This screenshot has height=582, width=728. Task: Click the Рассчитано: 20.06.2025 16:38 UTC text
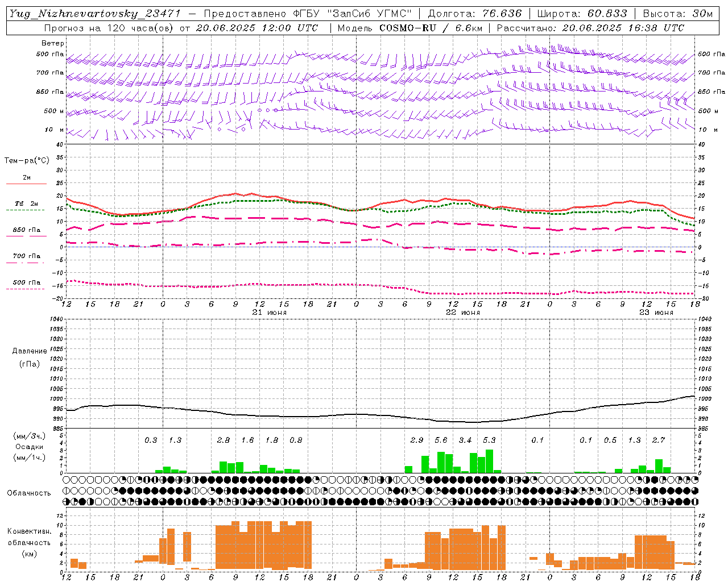tap(590, 28)
